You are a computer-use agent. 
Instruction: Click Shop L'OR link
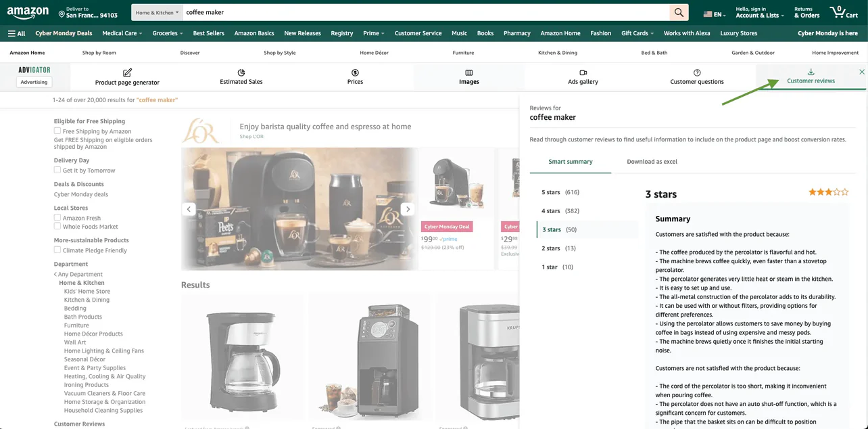click(x=251, y=137)
